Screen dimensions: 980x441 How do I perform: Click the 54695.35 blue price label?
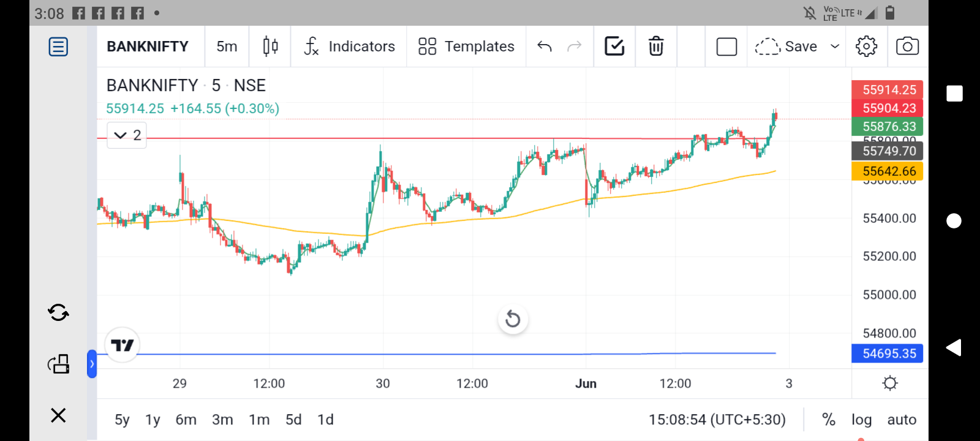point(888,353)
